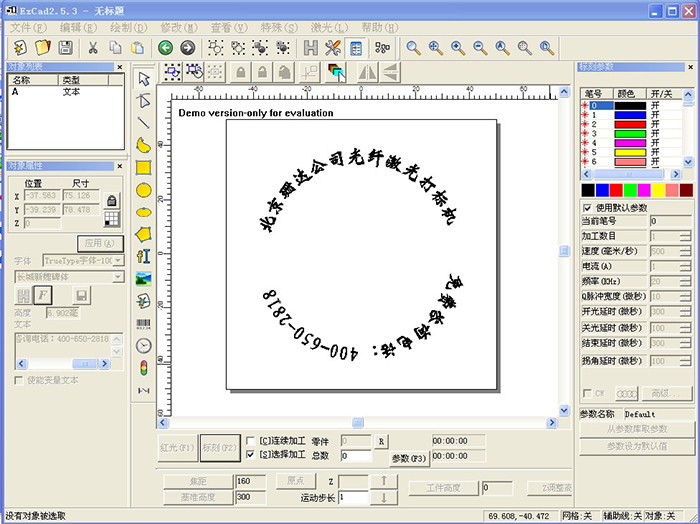Select the Line drawing tool
The image size is (700, 524).
point(143,123)
